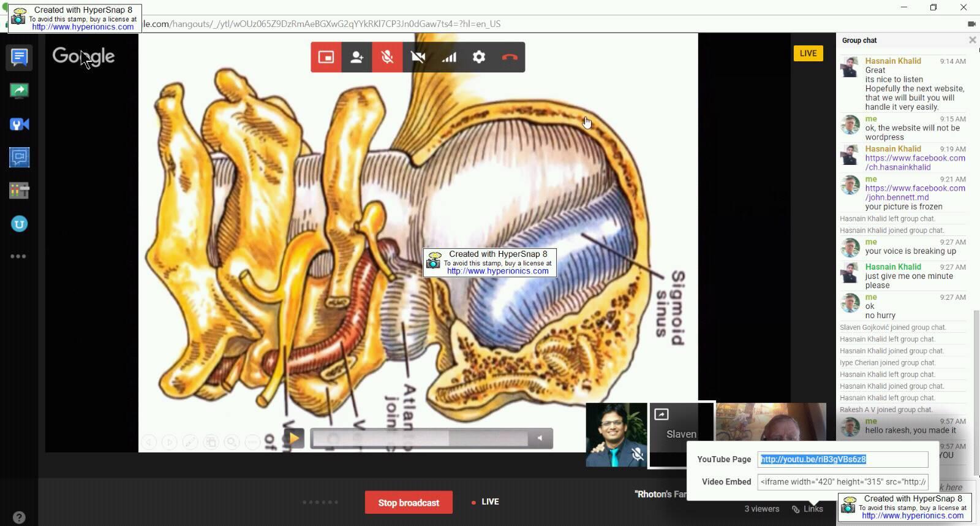Hang up with the red phone icon
Screen dimensions: 980x526
coord(510,57)
